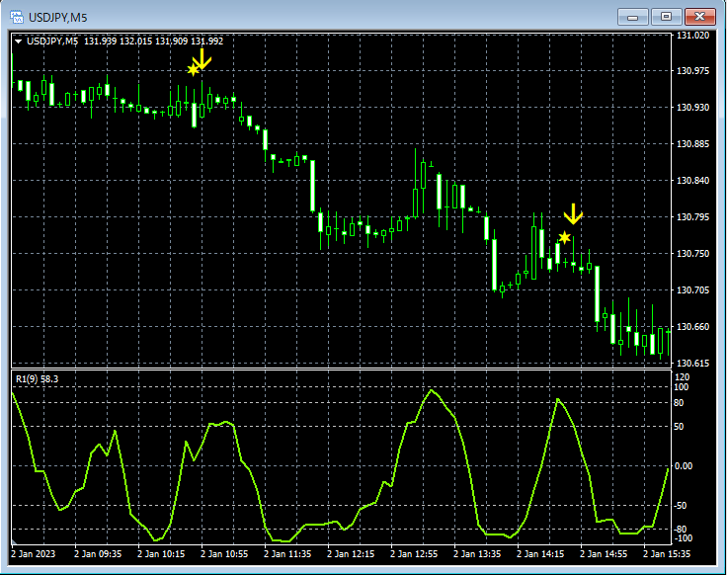The image size is (728, 575).
Task: Click the 2 Jan 13:35 time label
Action: coord(477,554)
